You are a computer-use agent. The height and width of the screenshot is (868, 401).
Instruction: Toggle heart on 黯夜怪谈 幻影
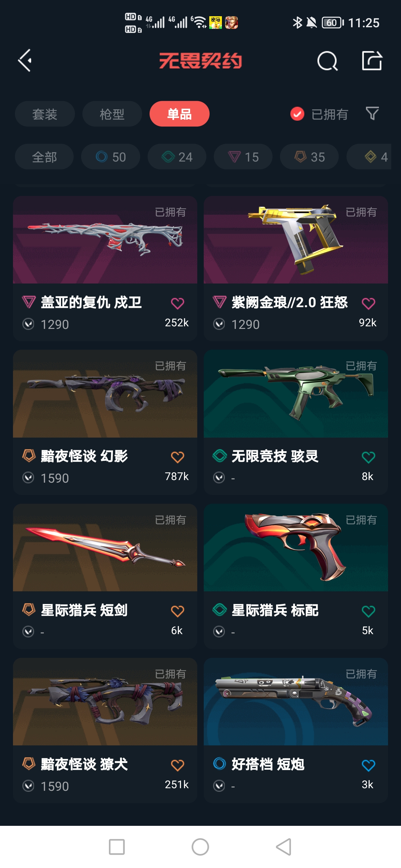click(x=177, y=457)
